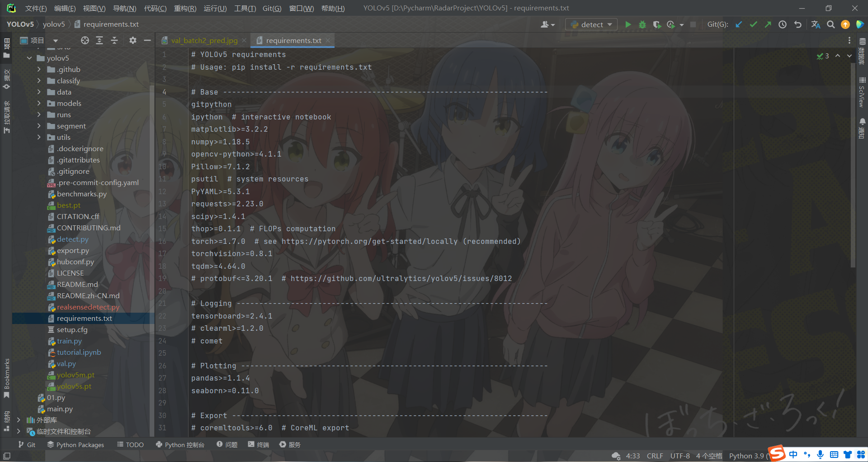Image resolution: width=868 pixels, height=462 pixels.
Task: Open the TODO tool window
Action: pos(130,445)
